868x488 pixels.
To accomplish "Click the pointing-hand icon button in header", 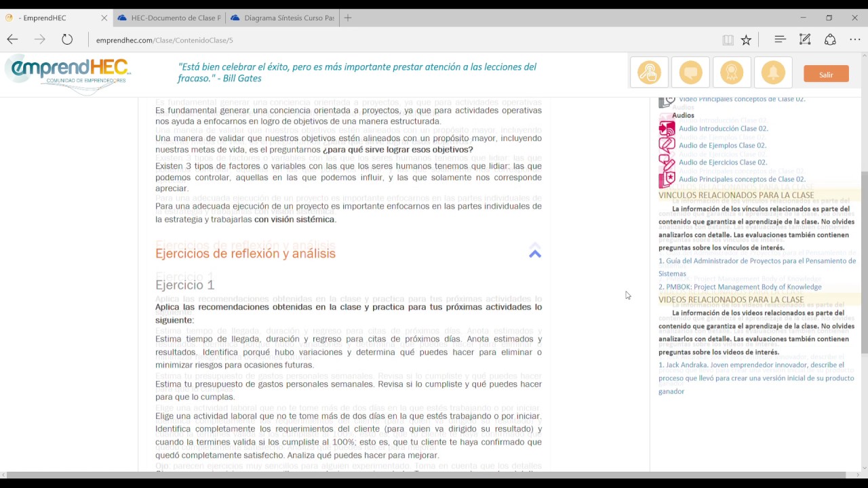I will (x=649, y=73).
